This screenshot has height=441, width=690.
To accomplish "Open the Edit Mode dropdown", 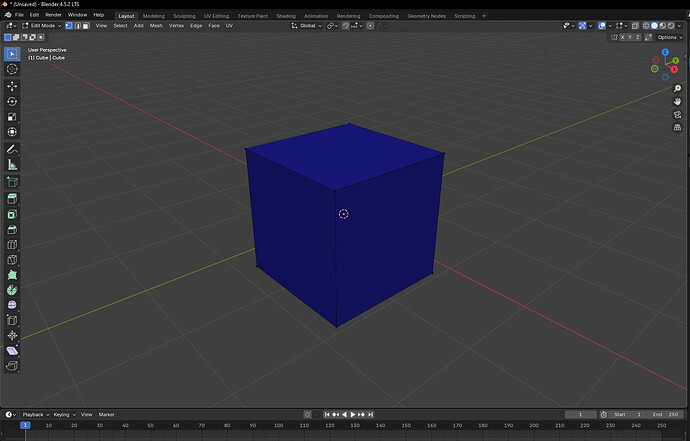I will tap(42, 26).
